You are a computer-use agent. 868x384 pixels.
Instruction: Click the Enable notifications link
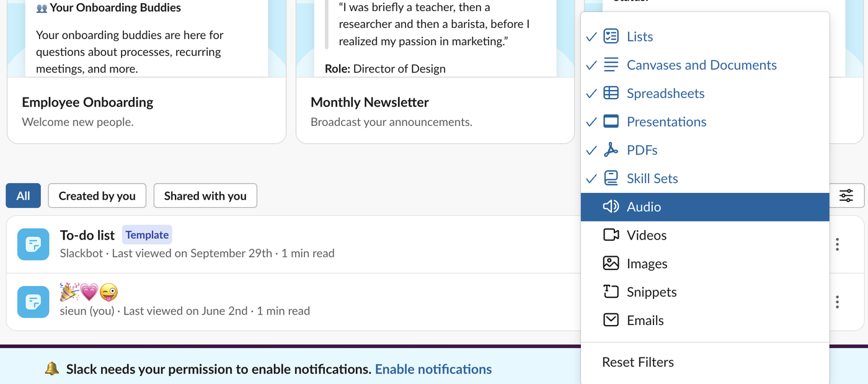433,369
